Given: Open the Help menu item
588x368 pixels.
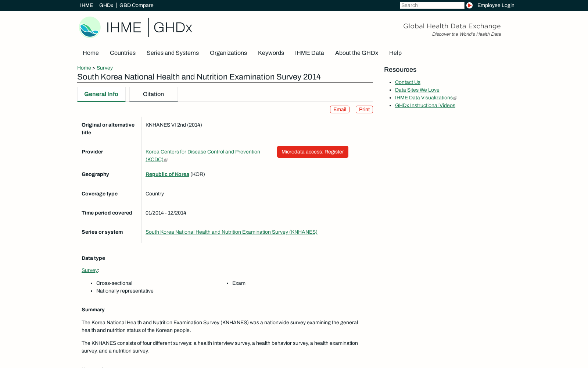Looking at the screenshot, I should tap(395, 53).
